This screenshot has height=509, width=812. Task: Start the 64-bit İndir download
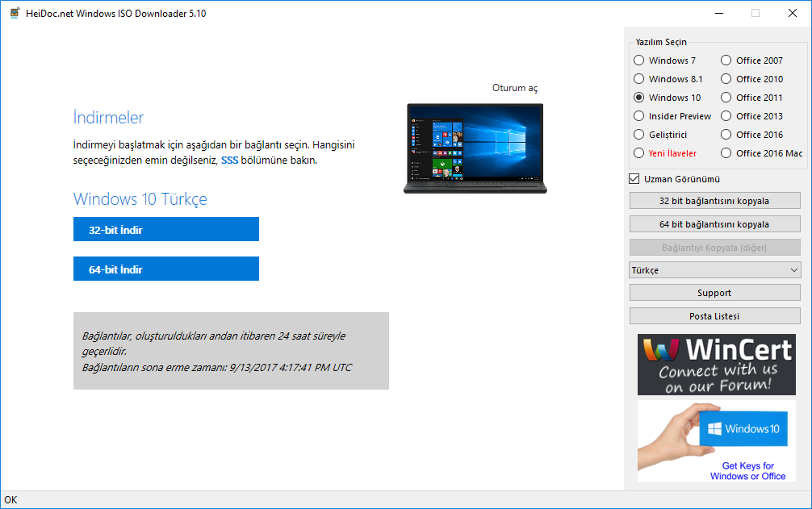click(x=166, y=269)
